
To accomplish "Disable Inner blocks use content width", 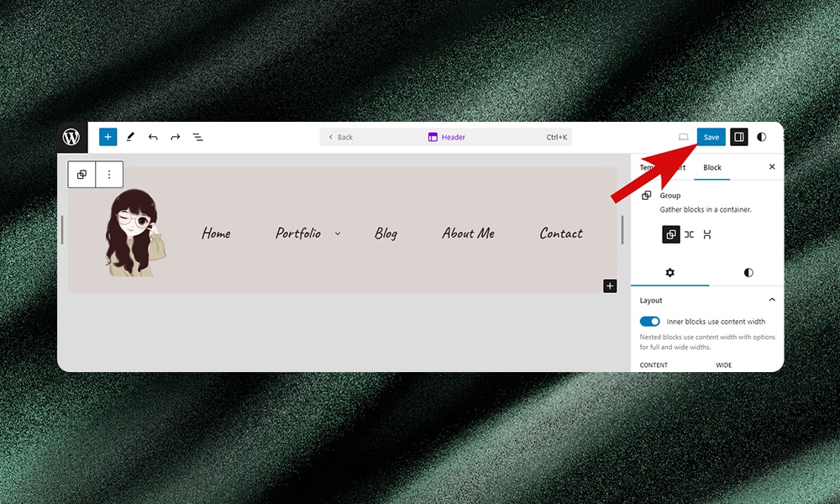I will (x=649, y=321).
